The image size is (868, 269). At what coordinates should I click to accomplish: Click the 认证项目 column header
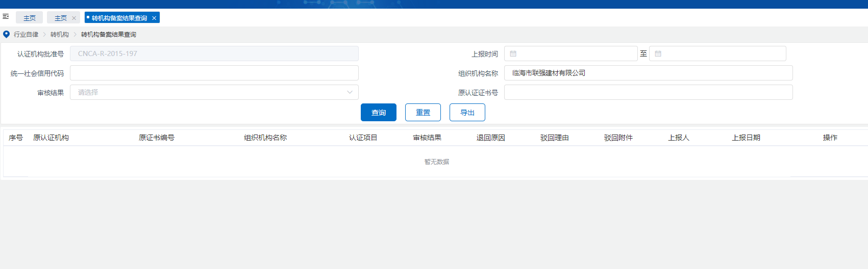(363, 138)
